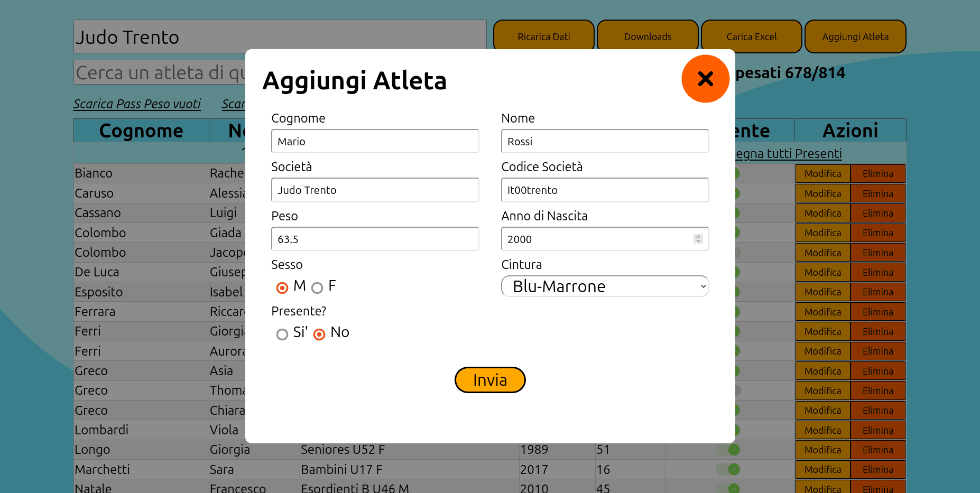980x493 pixels.
Task: Click the Carica Excel button
Action: pyautogui.click(x=751, y=36)
